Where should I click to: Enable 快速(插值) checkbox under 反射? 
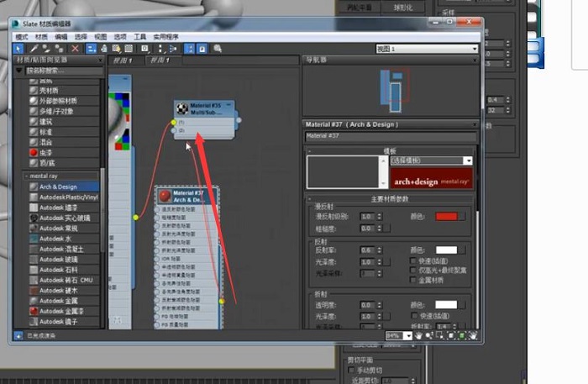point(413,260)
